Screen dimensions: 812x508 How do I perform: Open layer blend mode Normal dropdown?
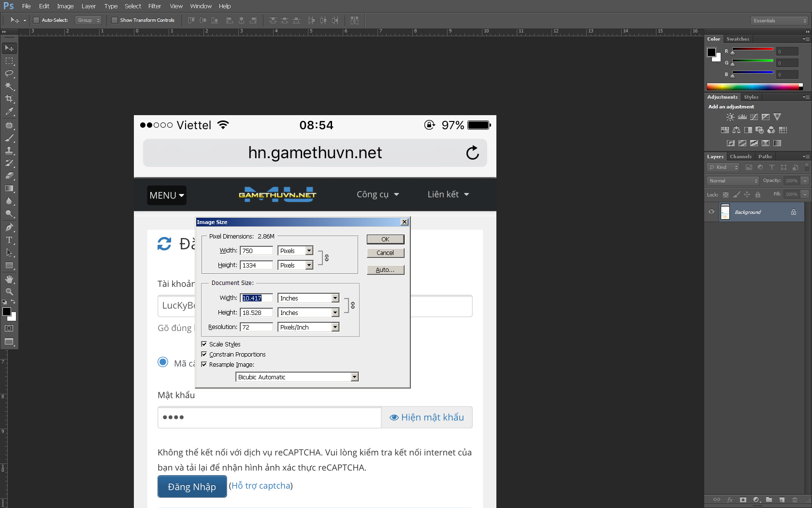coord(733,181)
